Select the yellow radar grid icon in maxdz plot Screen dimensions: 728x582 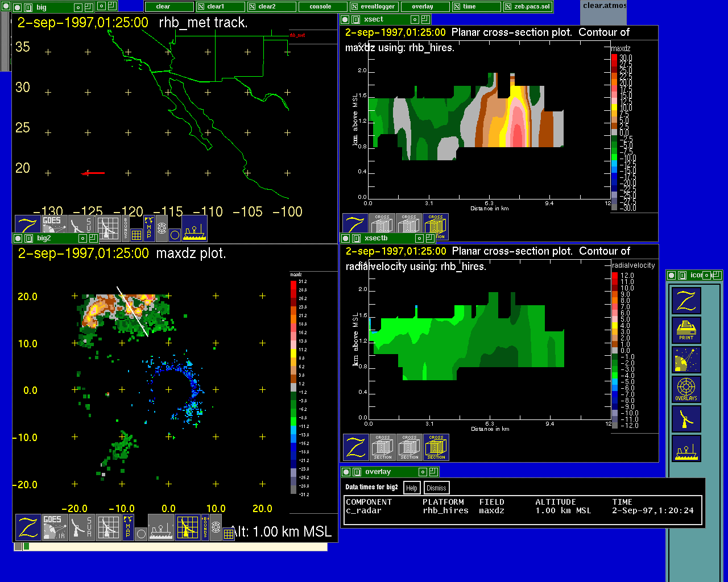pyautogui.click(x=187, y=527)
